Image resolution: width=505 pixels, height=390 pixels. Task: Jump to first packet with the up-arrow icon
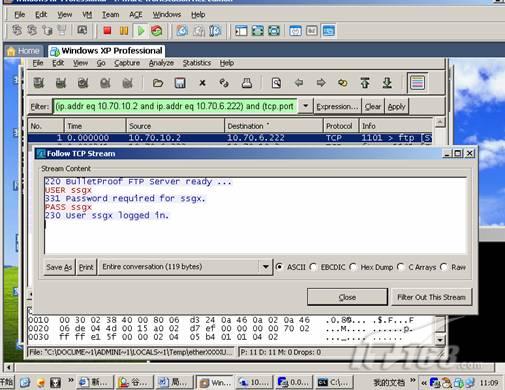click(x=365, y=83)
